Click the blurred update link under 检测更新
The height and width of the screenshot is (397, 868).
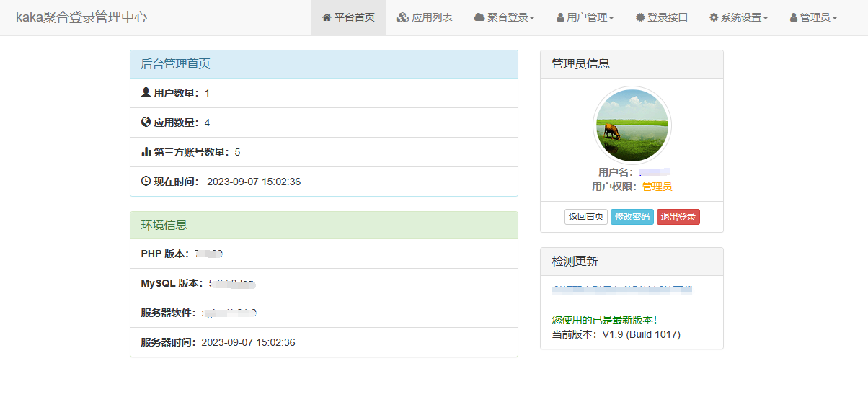[622, 290]
